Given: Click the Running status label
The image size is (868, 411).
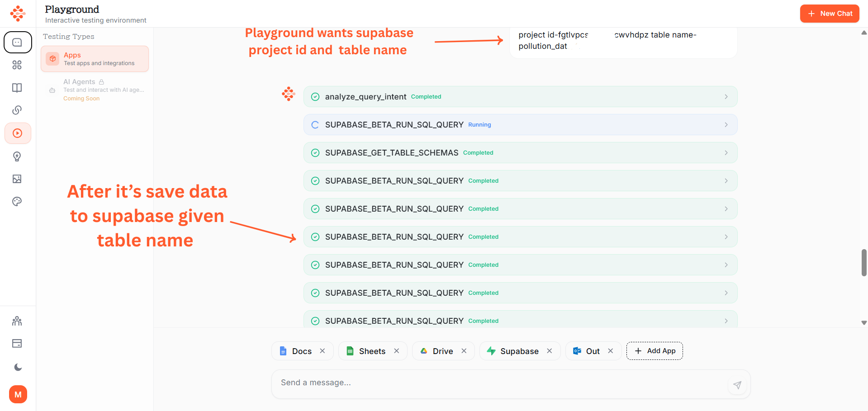Looking at the screenshot, I should (x=479, y=125).
